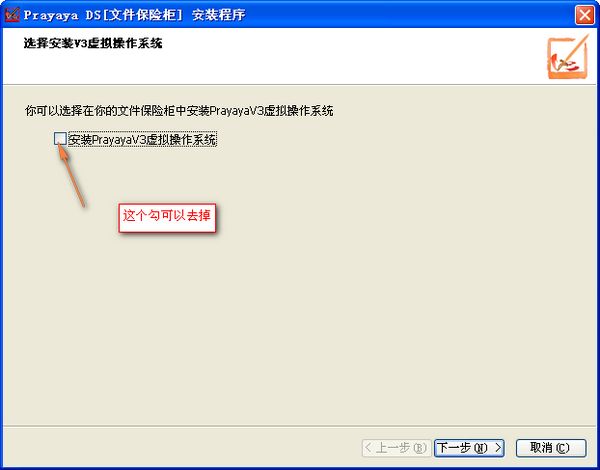The width and height of the screenshot is (600, 470).
Task: Click the 取消(C) button
Action: point(551,448)
